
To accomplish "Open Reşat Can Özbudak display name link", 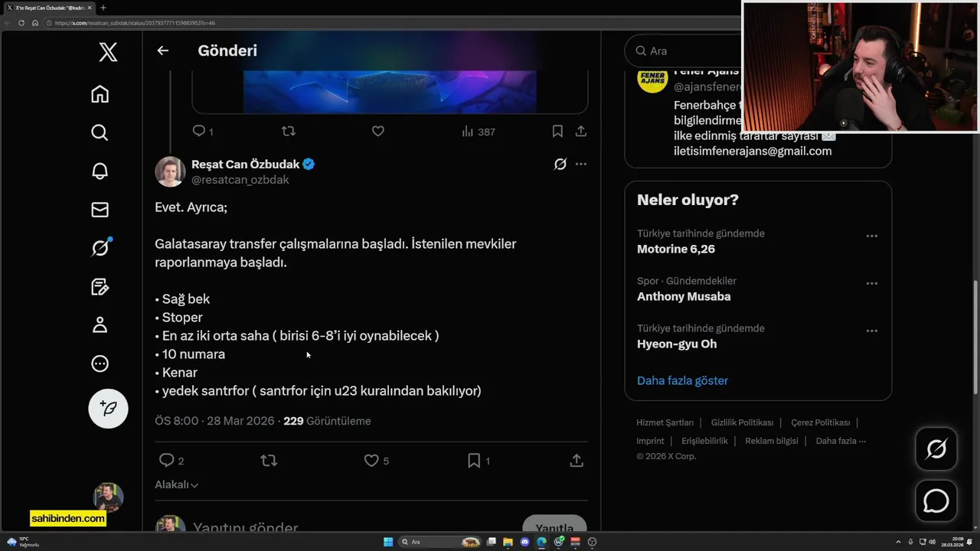I will tap(245, 165).
